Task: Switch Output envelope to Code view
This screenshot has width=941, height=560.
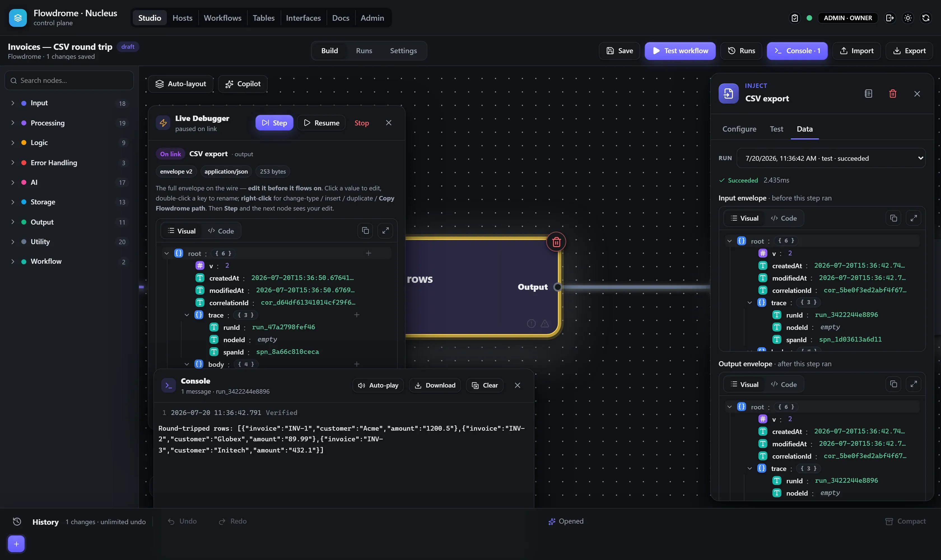Action: (x=784, y=384)
